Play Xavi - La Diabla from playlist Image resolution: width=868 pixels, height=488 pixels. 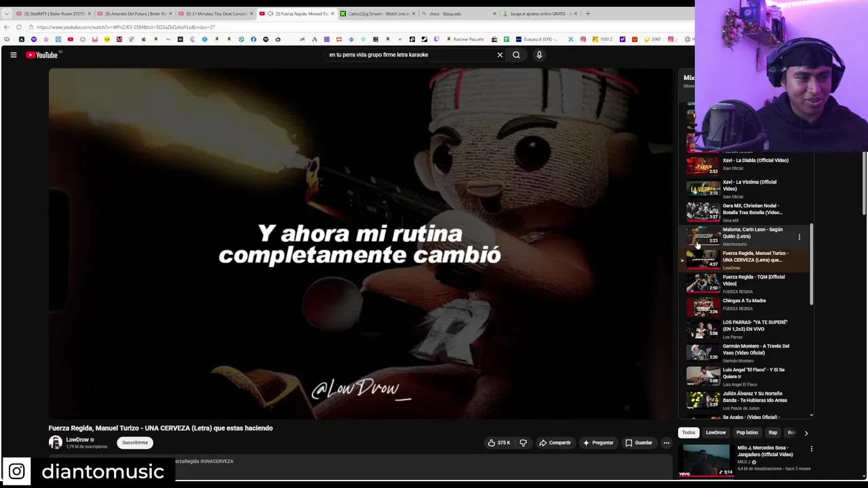pyautogui.click(x=745, y=165)
